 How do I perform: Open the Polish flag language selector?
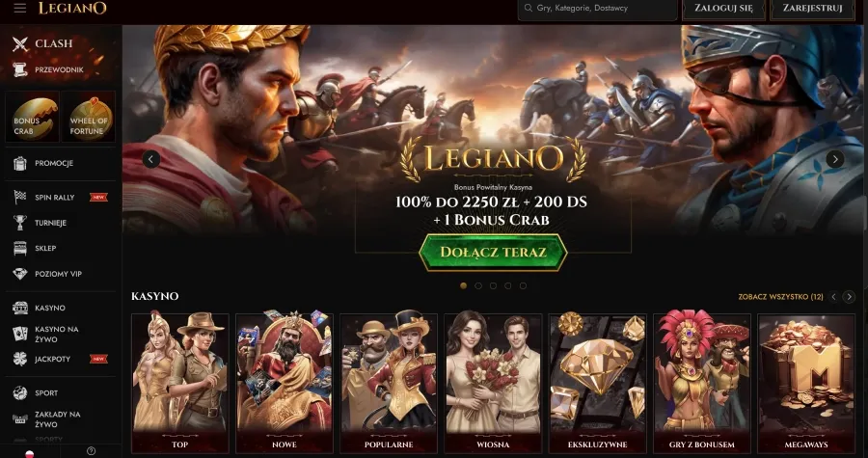coord(30,453)
